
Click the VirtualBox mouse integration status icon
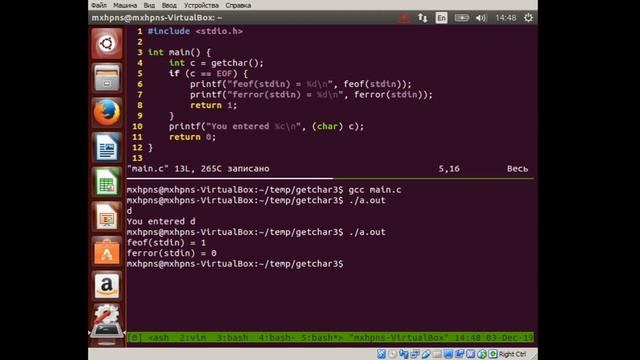(x=482, y=354)
